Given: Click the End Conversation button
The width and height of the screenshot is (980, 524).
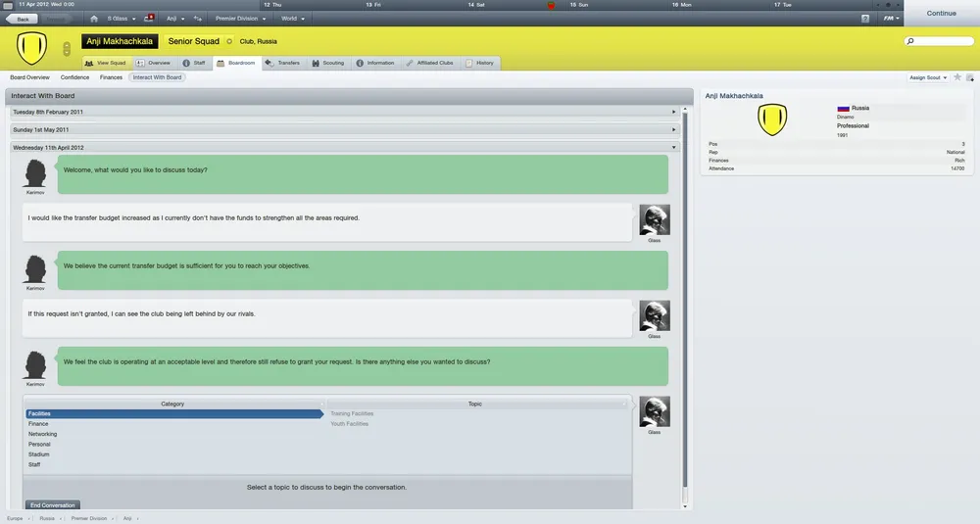Looking at the screenshot, I should [52, 505].
